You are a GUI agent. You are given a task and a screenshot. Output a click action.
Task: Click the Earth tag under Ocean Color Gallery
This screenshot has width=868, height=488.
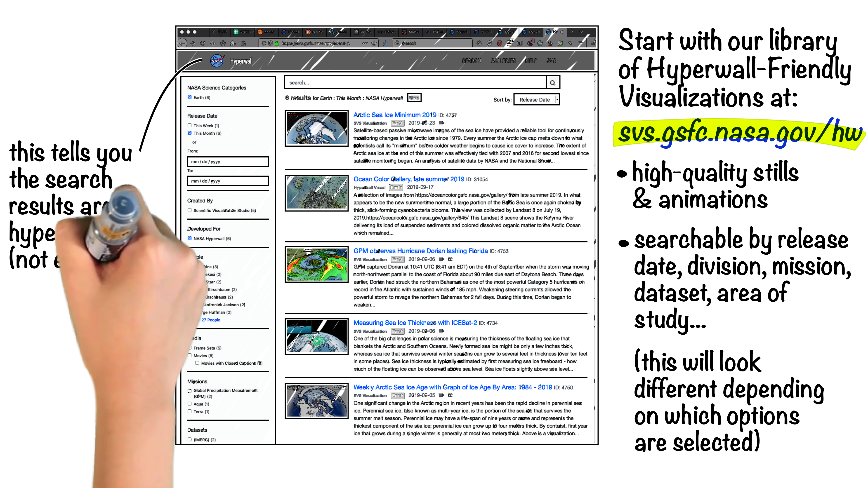point(396,187)
